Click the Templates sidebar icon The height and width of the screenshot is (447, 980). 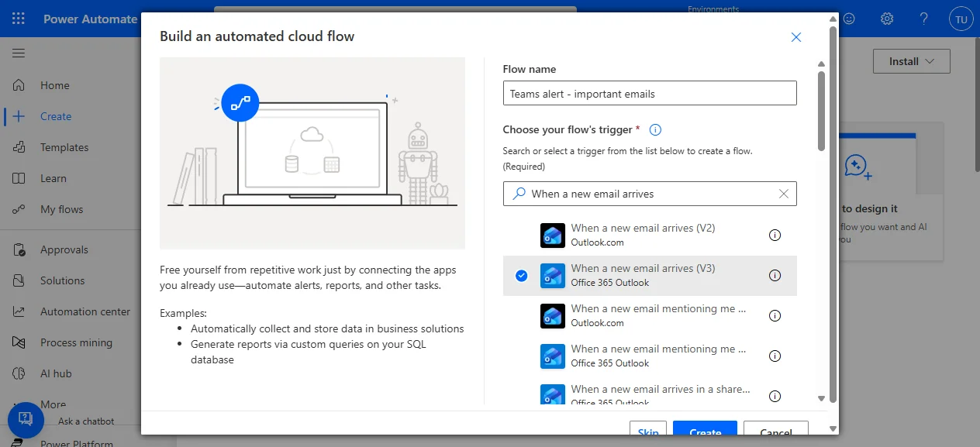19,147
